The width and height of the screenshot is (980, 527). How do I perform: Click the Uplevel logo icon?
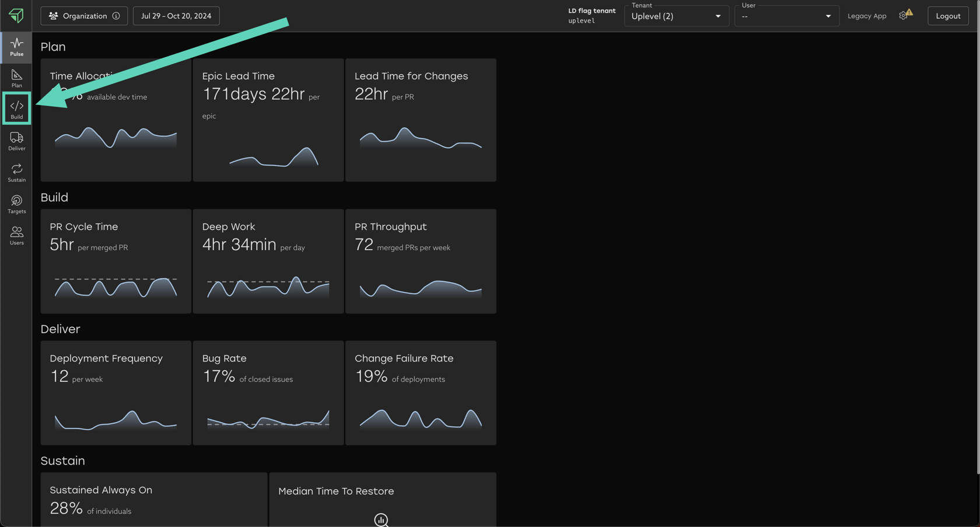(16, 15)
